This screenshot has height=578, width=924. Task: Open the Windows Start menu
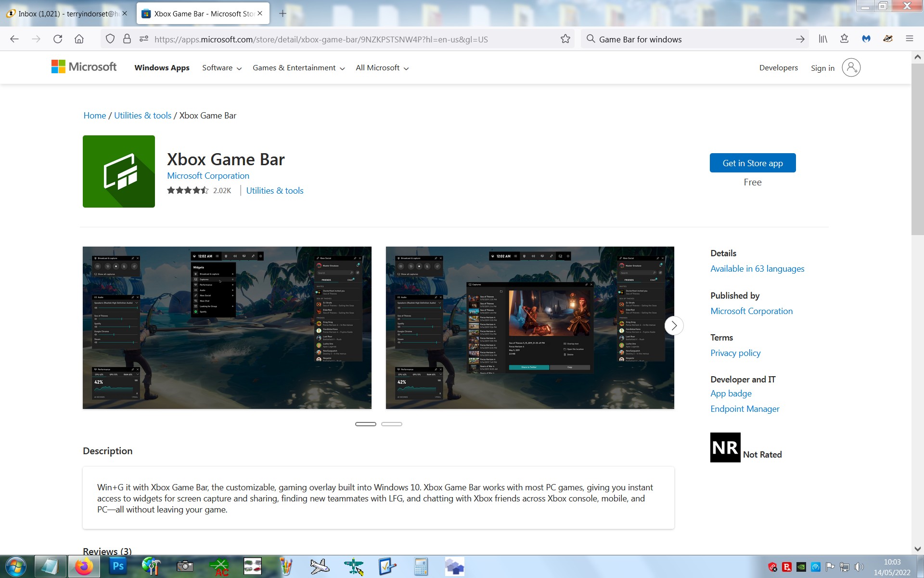pos(16,566)
